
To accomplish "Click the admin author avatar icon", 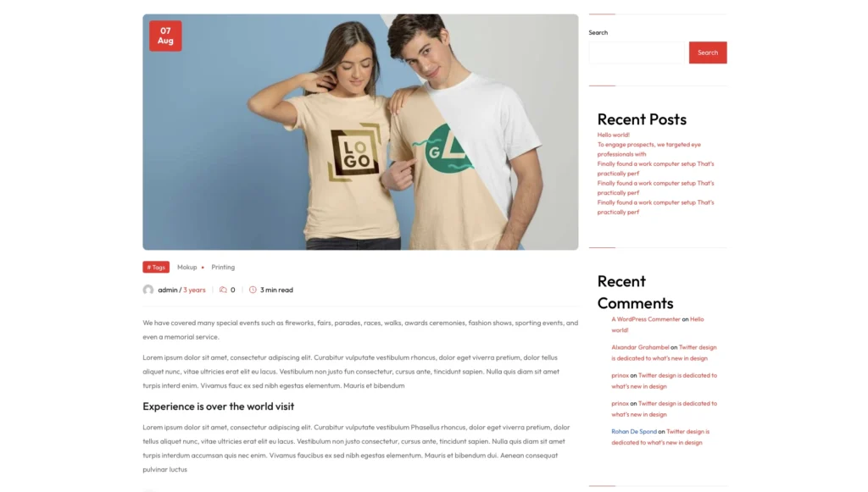I will [x=147, y=290].
